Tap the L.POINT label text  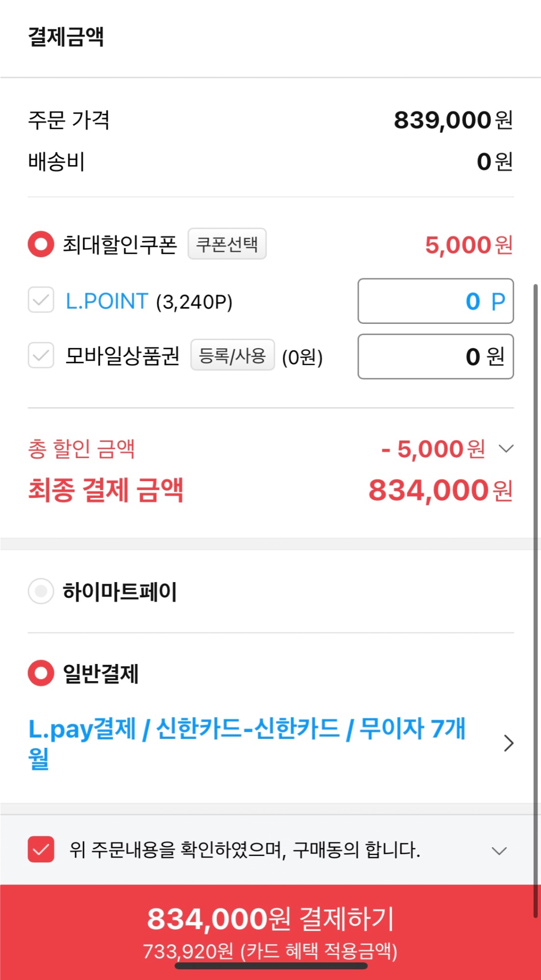[107, 301]
